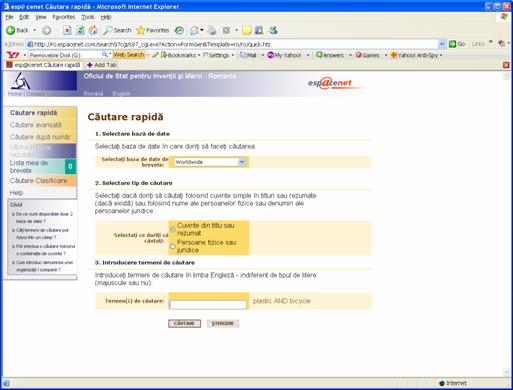Click the Home icon in toolbar

[x=93, y=30]
